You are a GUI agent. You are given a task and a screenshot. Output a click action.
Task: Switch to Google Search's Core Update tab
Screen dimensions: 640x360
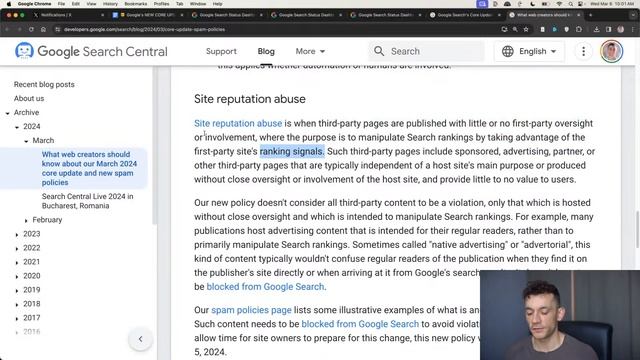pyautogui.click(x=464, y=15)
